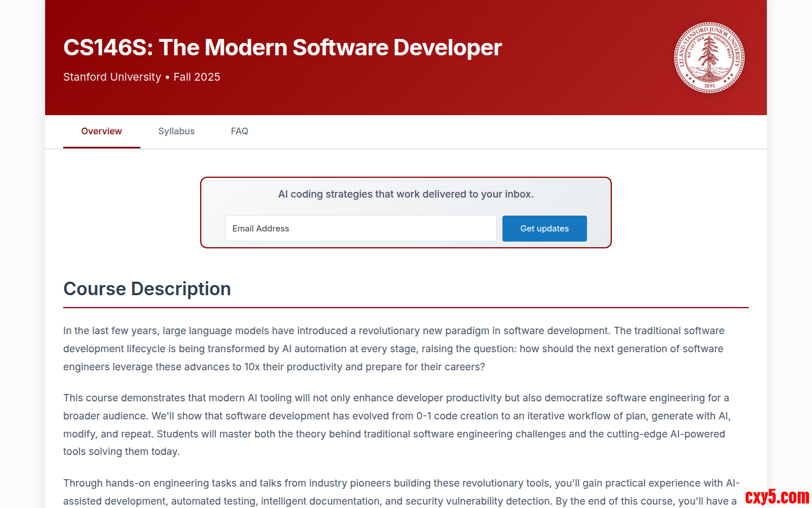Click paragraph starting 'This course demonstrates'
812x508 pixels.
(x=406, y=424)
